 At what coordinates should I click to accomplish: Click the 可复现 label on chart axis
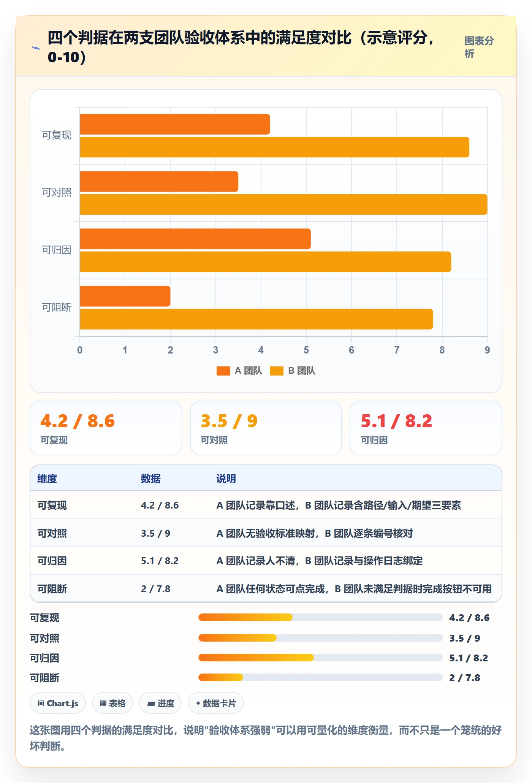(x=57, y=135)
